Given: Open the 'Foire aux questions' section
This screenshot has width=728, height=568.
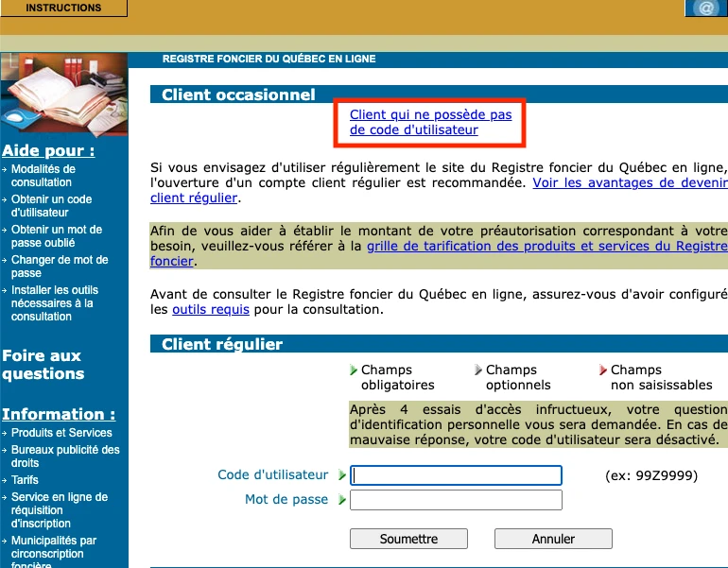Looking at the screenshot, I should pyautogui.click(x=43, y=365).
